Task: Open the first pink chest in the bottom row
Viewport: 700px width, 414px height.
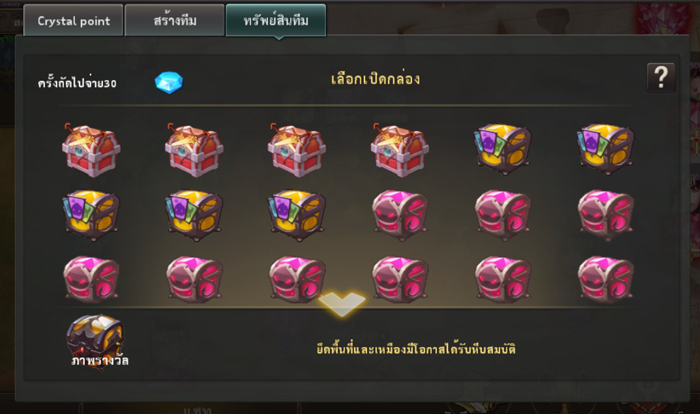Action: (92, 279)
